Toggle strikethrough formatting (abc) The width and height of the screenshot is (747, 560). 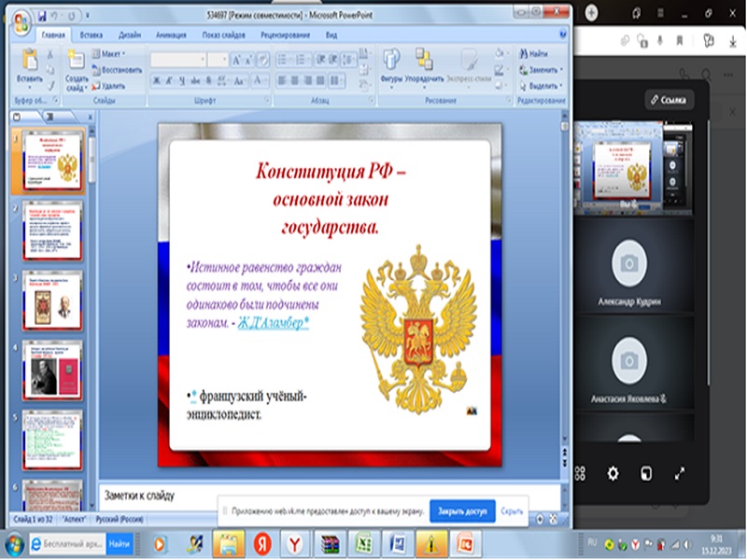coord(195,80)
